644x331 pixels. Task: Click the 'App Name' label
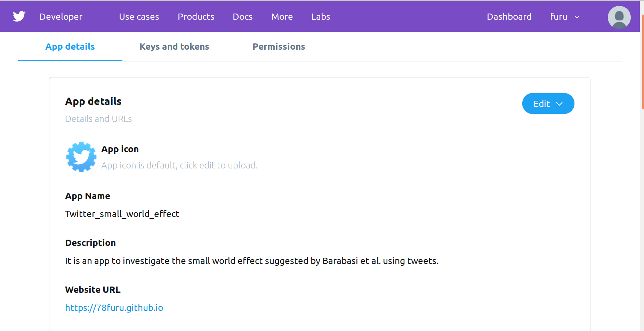88,196
